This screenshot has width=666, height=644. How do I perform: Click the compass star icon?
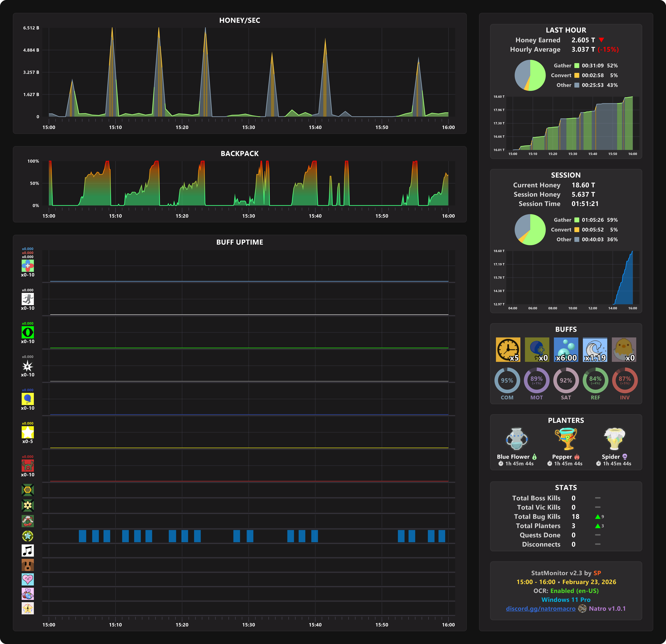pyautogui.click(x=28, y=608)
